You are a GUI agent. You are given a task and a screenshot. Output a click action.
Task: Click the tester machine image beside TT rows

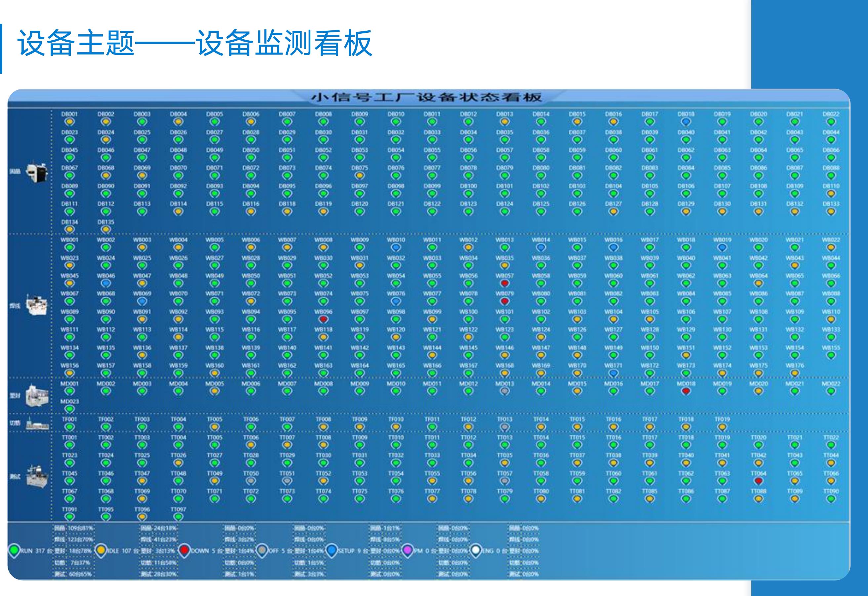click(37, 476)
